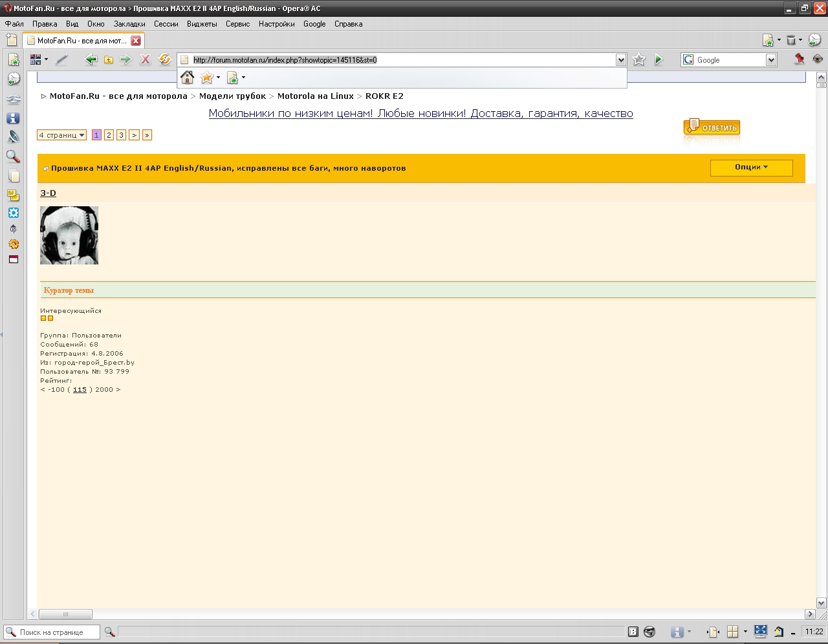
Task: Jump to last page with » button
Action: pyautogui.click(x=147, y=135)
